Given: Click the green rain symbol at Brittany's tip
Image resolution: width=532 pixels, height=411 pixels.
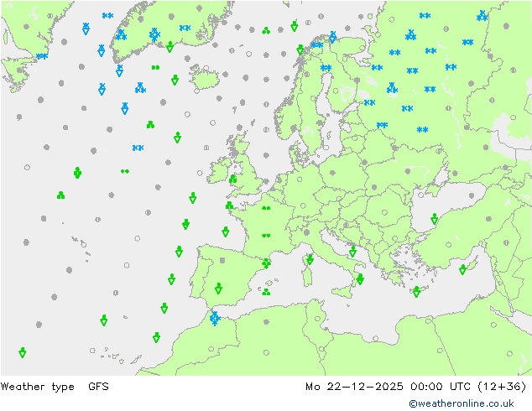Looking at the screenshot, I should click(x=229, y=205).
